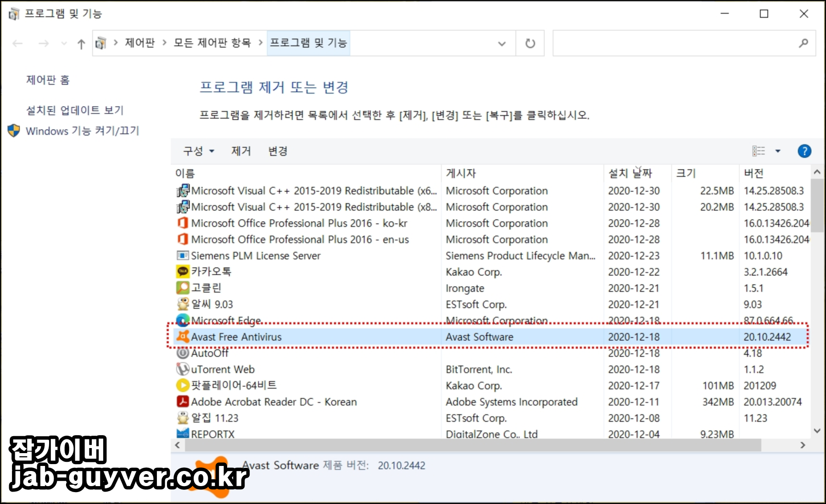Click the window title bar icon
Screen dimensions: 826x504
[14, 14]
